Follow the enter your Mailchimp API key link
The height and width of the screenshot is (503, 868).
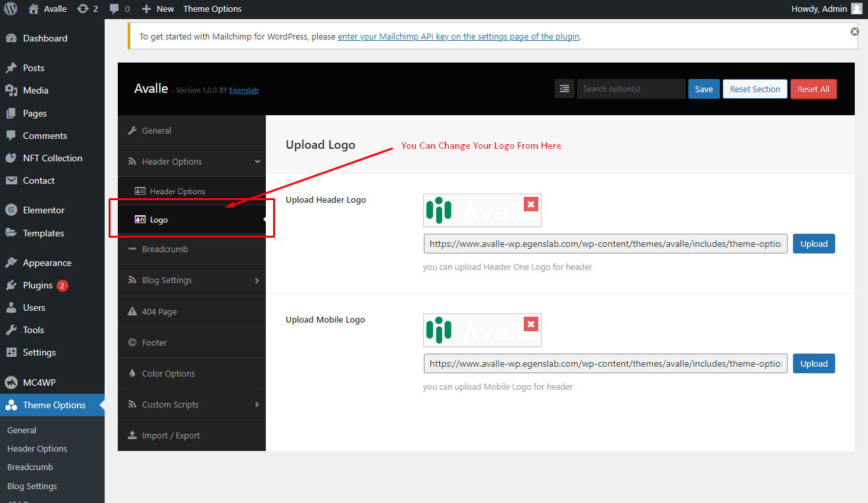click(459, 36)
